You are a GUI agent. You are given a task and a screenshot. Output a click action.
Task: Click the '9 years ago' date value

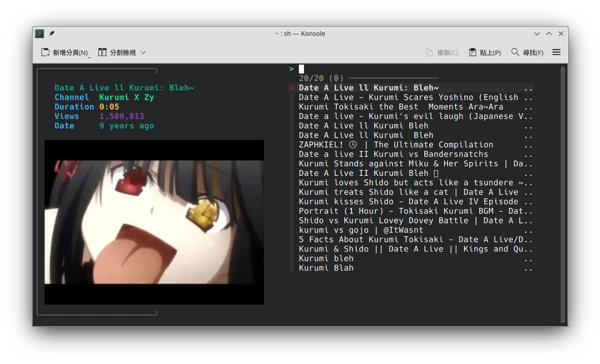click(x=126, y=126)
